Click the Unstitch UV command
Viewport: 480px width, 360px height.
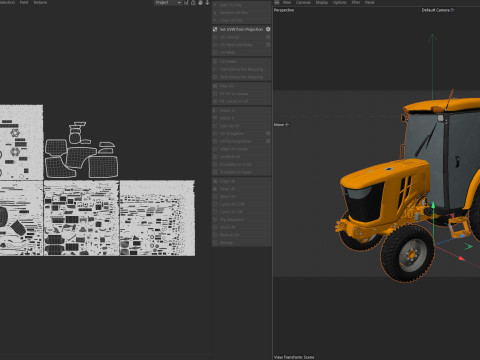tap(242, 156)
